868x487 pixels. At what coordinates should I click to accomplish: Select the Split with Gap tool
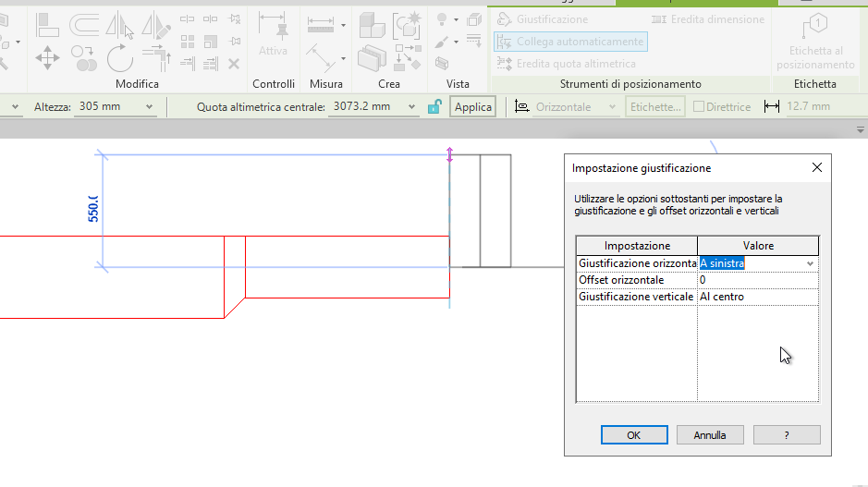pos(211,19)
